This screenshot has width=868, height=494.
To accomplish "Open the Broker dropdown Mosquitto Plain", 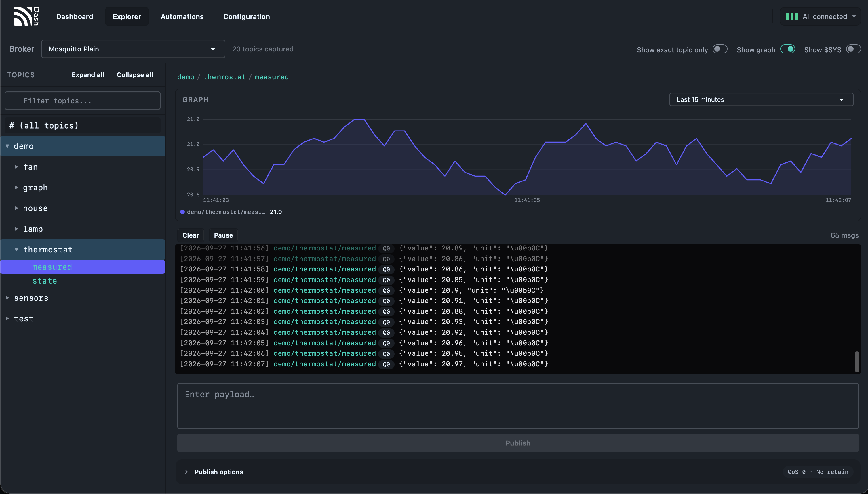I will (133, 49).
